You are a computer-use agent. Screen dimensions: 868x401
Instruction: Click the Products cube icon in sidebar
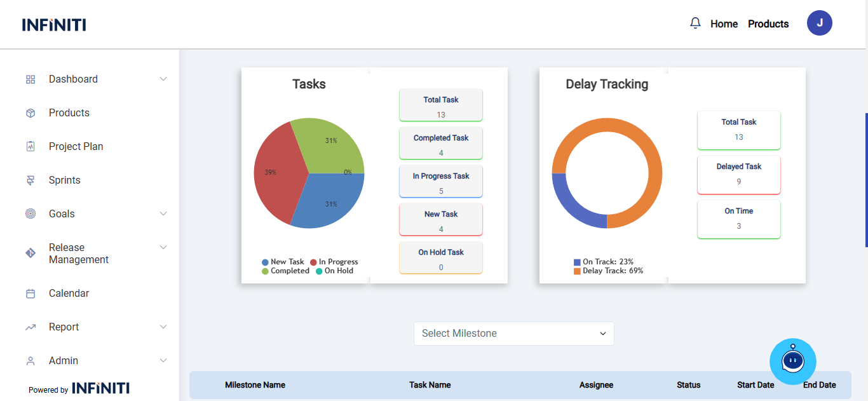click(31, 113)
